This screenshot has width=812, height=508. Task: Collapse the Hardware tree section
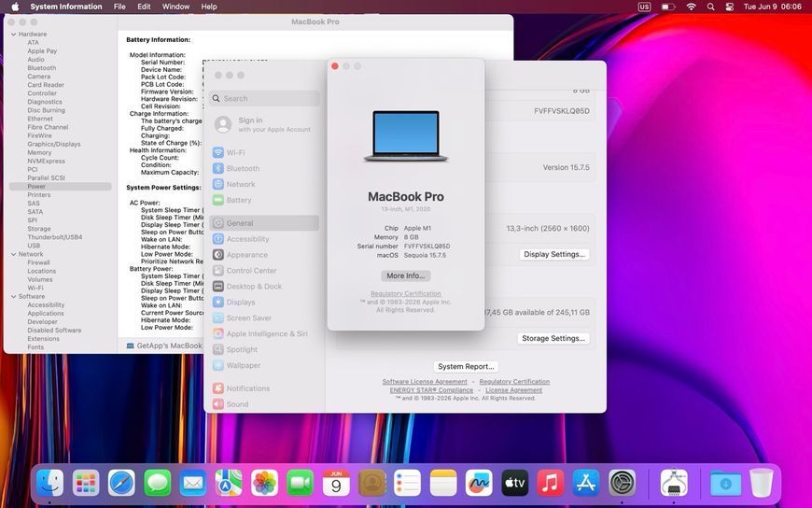coord(13,35)
